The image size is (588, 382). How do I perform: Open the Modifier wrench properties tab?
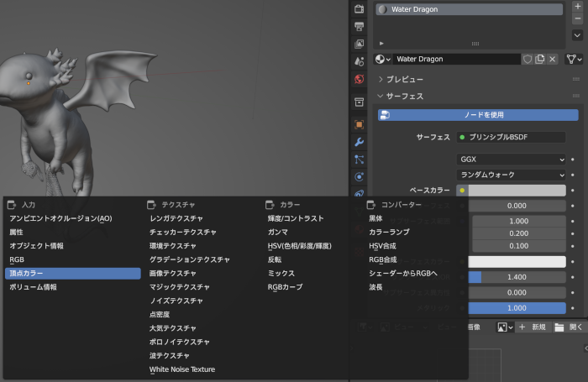coord(360,142)
